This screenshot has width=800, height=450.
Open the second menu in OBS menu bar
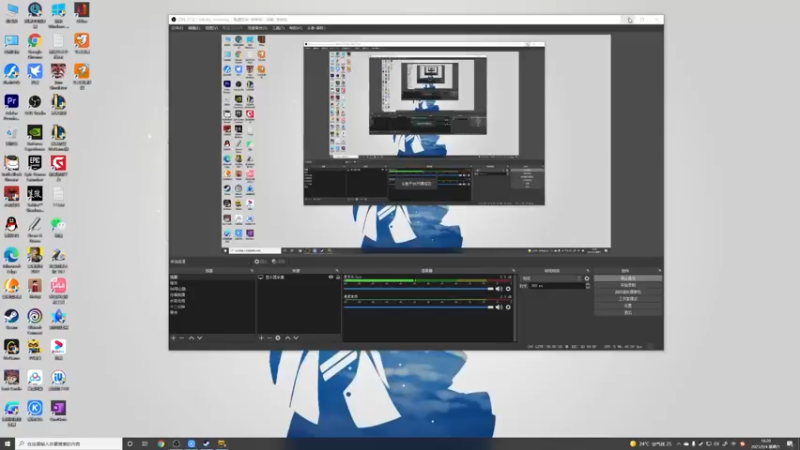194,28
